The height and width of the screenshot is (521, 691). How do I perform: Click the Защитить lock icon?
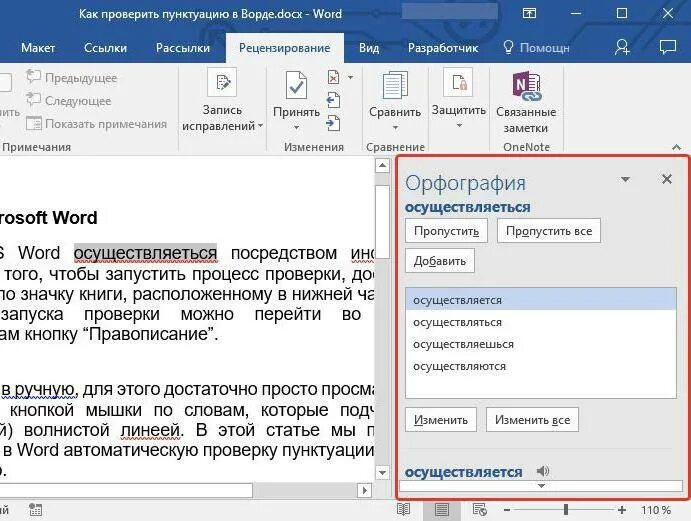coord(458,82)
